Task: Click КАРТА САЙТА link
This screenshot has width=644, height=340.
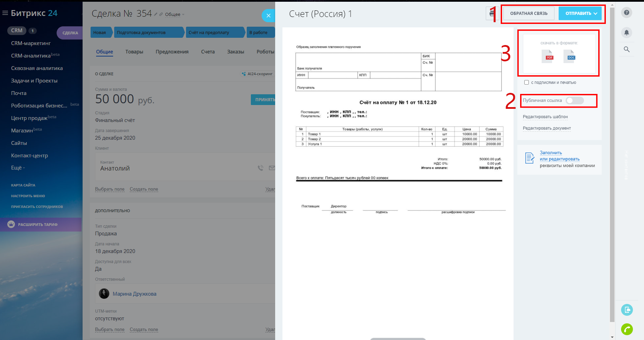Action: click(x=23, y=185)
